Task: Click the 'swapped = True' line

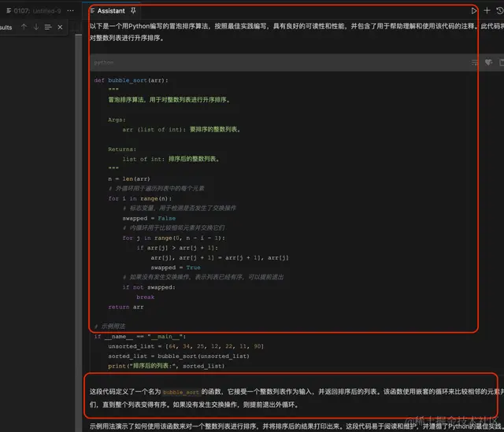Action: click(x=176, y=268)
